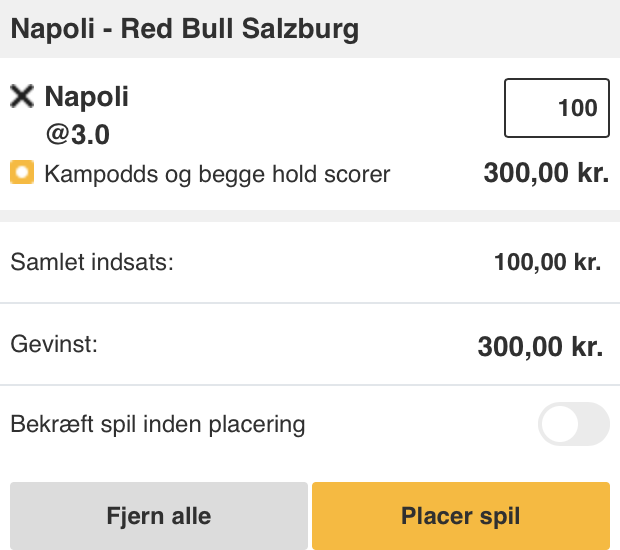
Task: Click the gray track of the confirmation switch
Action: tap(594, 424)
